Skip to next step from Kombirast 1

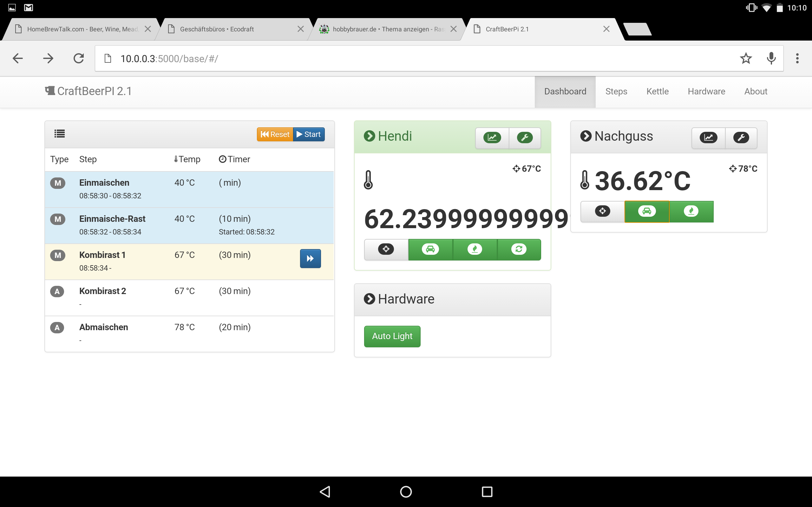coord(310,259)
